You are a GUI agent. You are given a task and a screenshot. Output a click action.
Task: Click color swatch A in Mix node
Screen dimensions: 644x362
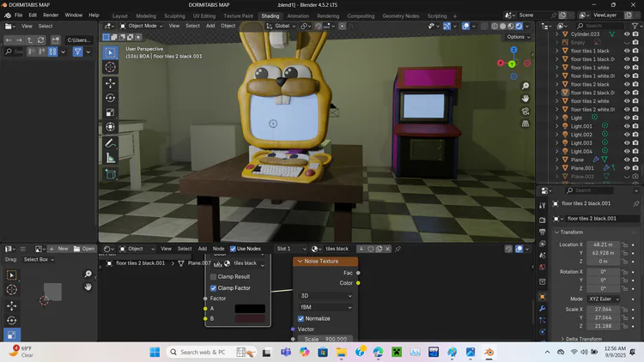[250, 309]
